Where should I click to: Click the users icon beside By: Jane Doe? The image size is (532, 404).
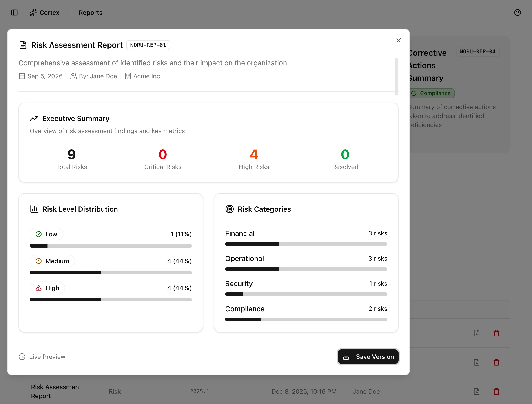[x=73, y=76]
